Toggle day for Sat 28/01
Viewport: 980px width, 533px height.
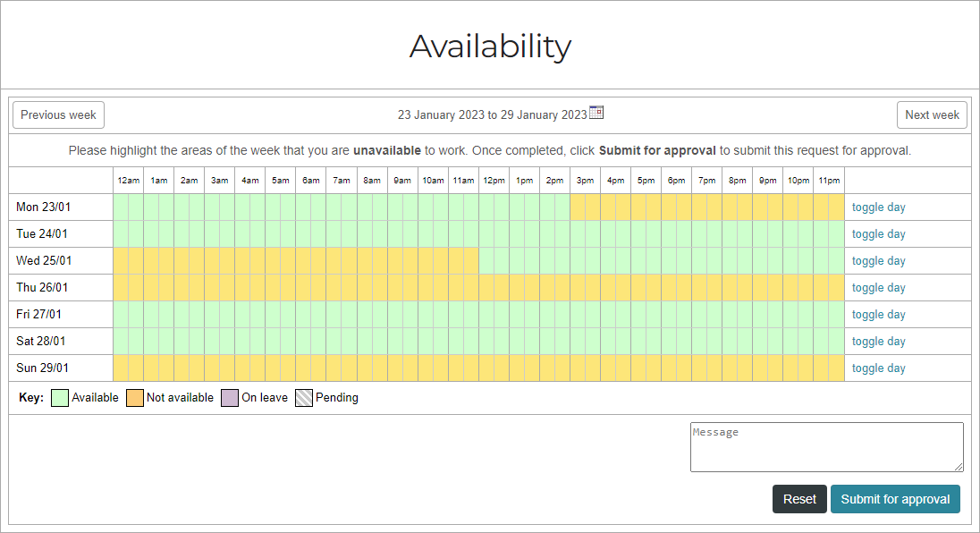pyautogui.click(x=878, y=341)
